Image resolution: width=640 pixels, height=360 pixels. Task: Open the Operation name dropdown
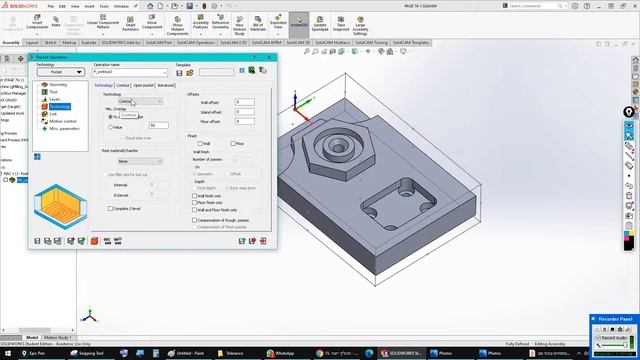(165, 72)
